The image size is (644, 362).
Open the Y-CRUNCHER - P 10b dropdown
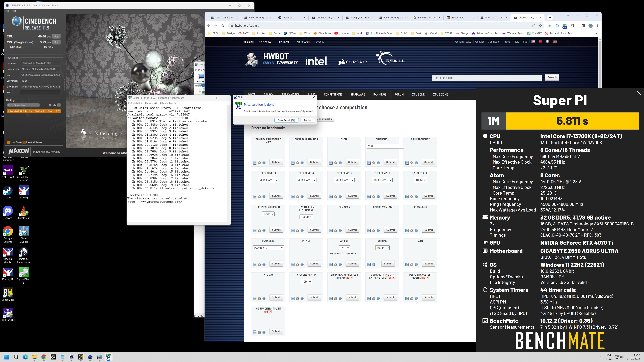306,282
